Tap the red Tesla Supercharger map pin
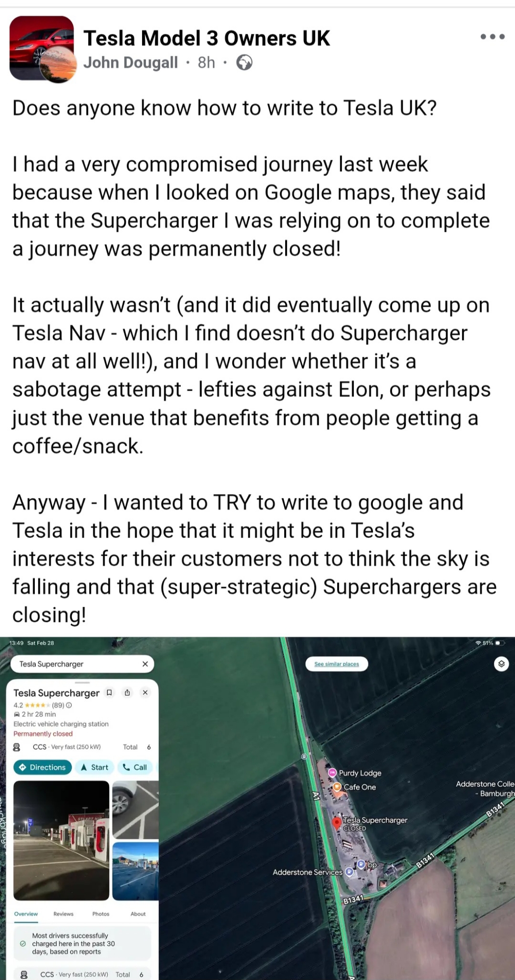This screenshot has width=515, height=980. click(x=337, y=823)
